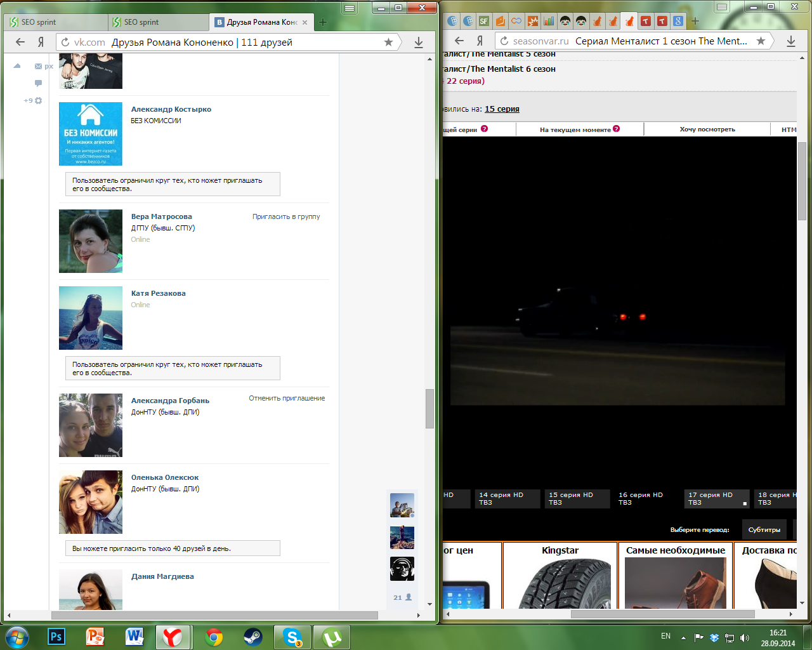Image resolution: width=812 pixels, height=650 pixels.
Task: Open Александра Горбань profile photo
Action: tap(91, 425)
